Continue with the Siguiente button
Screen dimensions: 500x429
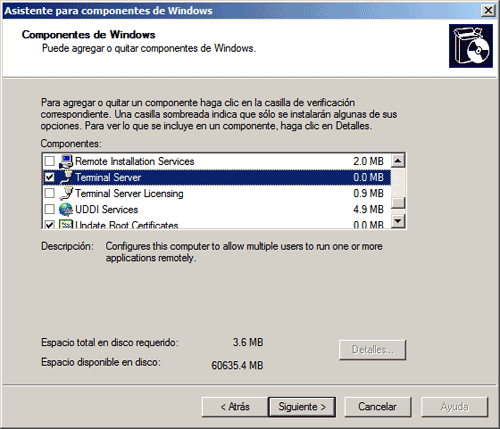point(302,407)
